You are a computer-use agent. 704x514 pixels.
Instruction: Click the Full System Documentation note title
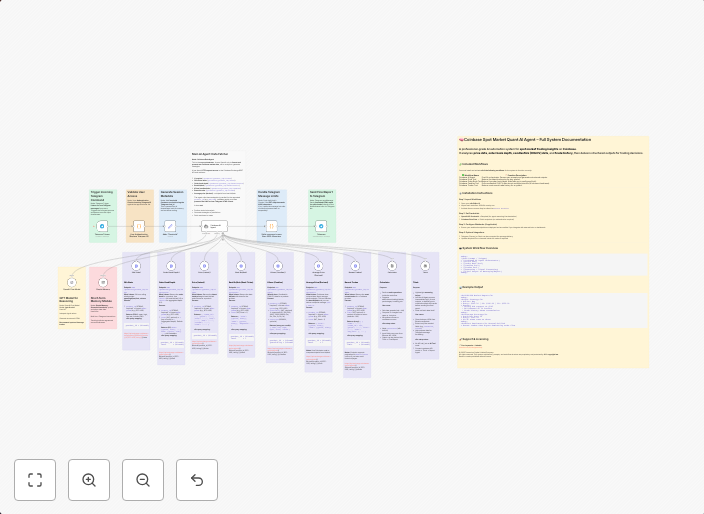pos(527,140)
